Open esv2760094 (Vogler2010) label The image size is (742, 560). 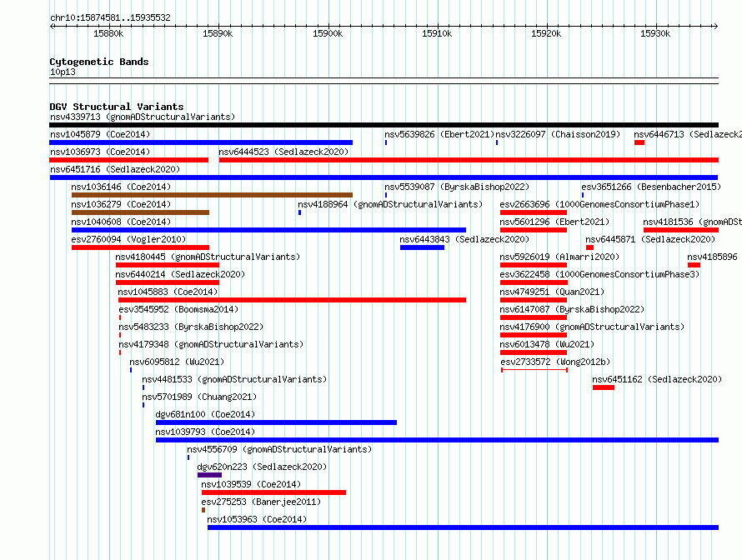128,239
